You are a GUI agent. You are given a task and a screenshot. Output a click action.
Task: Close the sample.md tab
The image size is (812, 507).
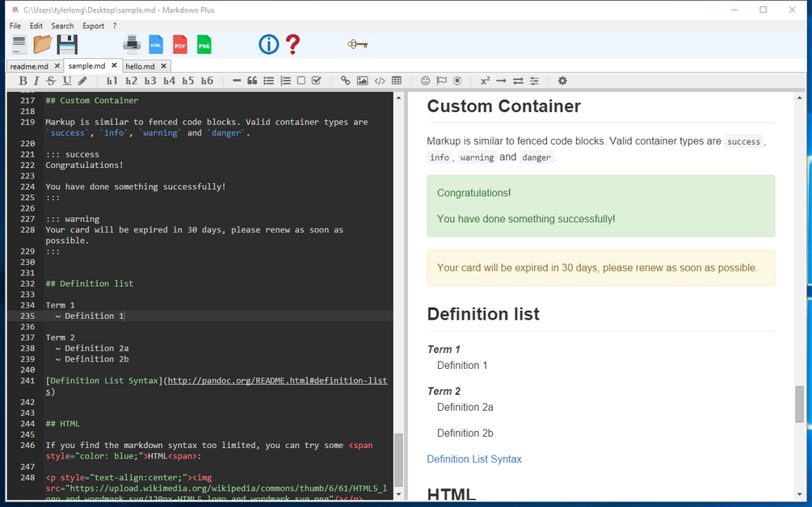(x=115, y=65)
